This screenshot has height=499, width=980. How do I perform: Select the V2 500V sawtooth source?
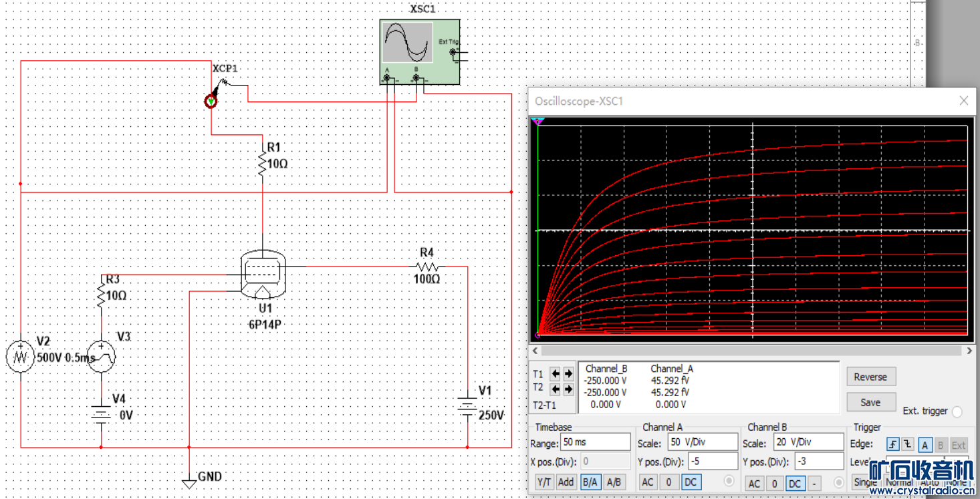(x=21, y=357)
